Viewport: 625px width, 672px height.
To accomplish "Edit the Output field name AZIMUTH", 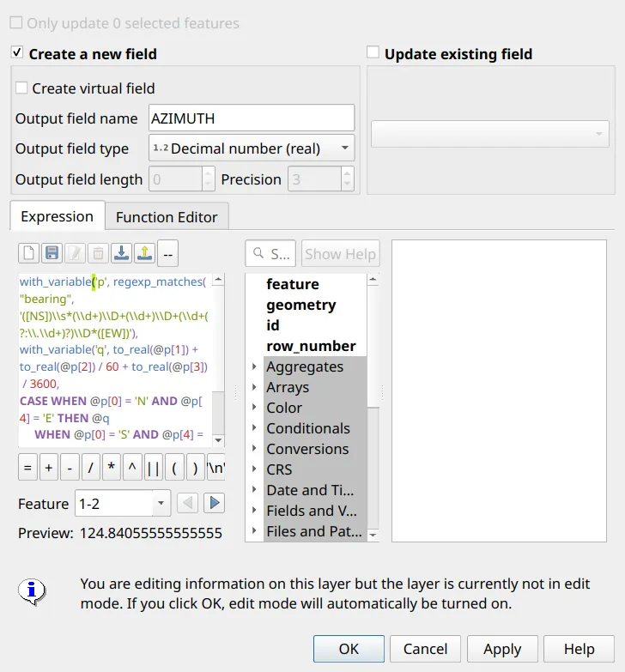I will click(x=252, y=118).
